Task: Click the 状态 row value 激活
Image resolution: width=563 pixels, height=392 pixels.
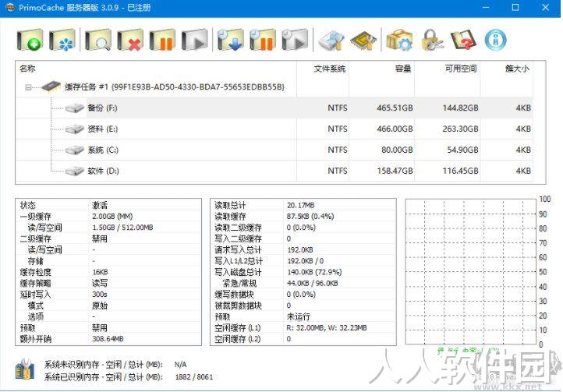Action: point(100,205)
